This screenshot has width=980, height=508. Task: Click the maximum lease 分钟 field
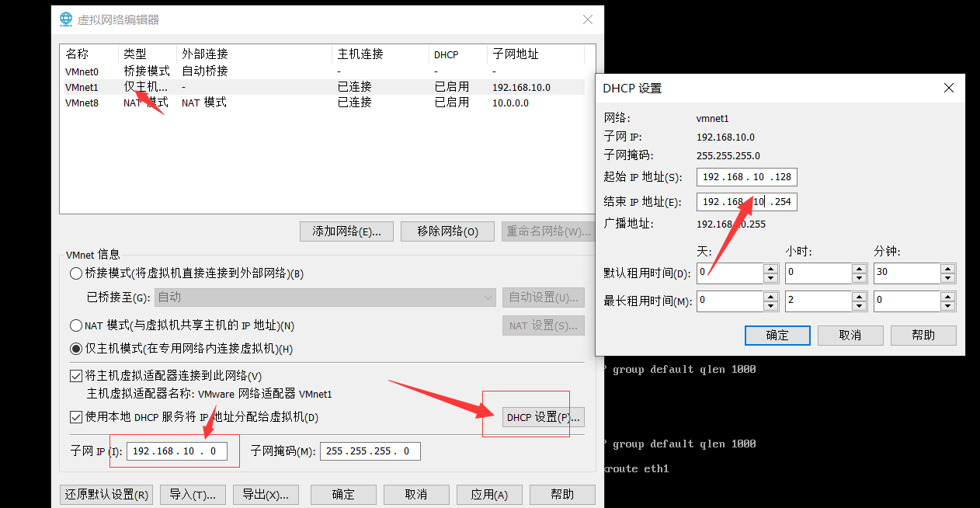point(908,301)
